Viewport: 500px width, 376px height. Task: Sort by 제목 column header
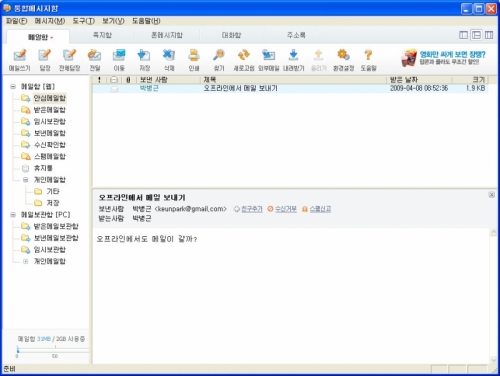[x=293, y=80]
